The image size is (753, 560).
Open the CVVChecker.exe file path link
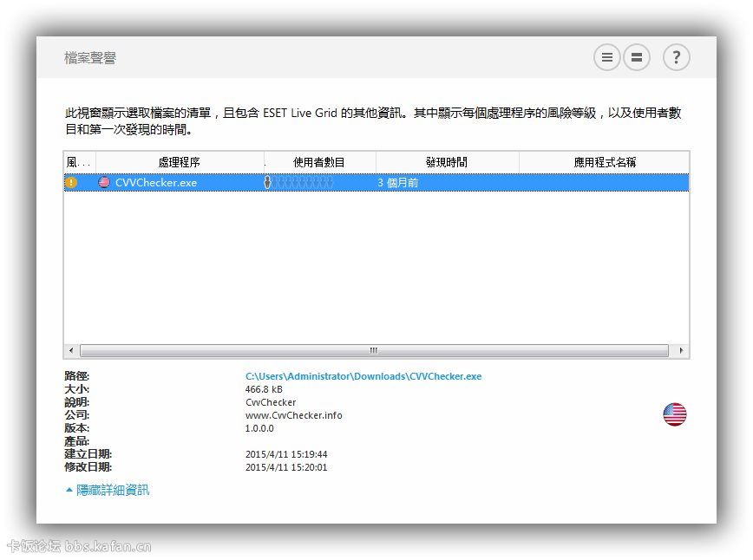pos(363,376)
